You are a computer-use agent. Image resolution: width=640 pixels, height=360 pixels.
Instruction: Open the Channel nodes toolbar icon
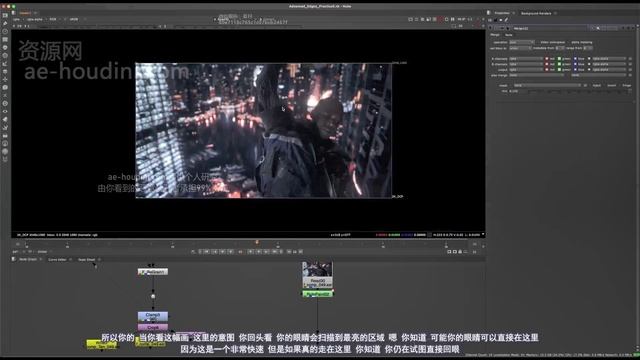pyautogui.click(x=5, y=40)
